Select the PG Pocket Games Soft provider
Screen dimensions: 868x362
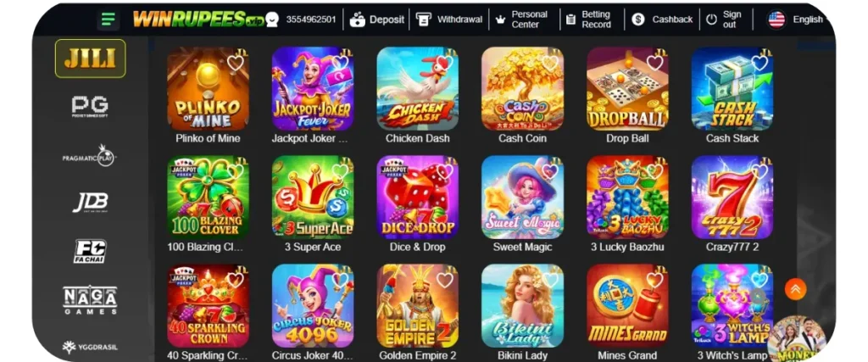(x=90, y=107)
